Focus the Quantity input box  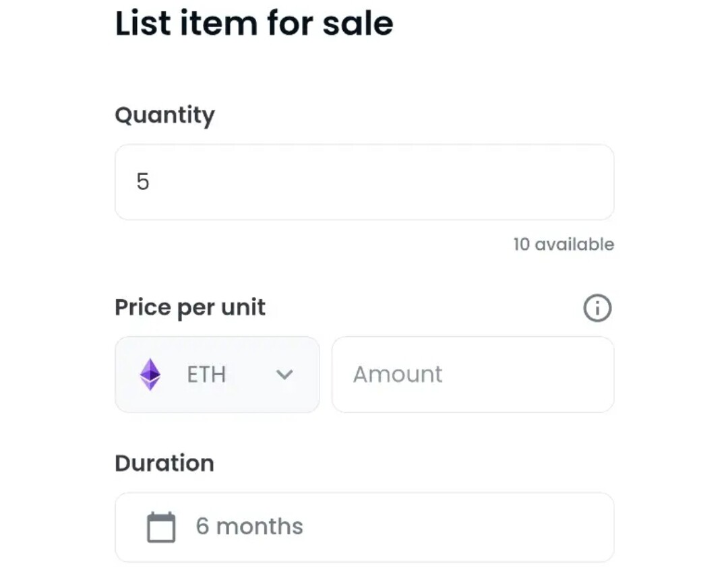coord(365,182)
